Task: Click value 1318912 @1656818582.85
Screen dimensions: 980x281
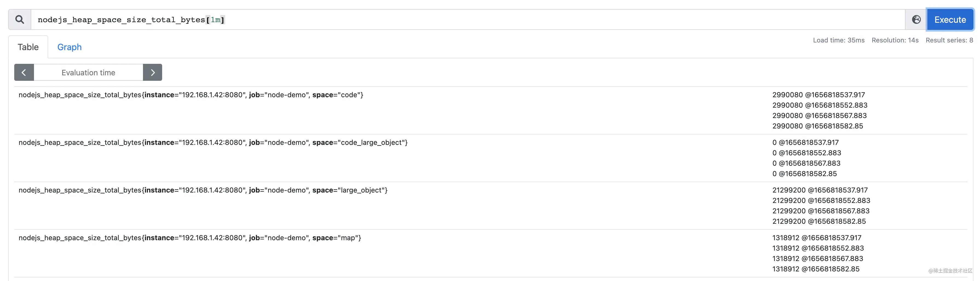Action: (816, 269)
